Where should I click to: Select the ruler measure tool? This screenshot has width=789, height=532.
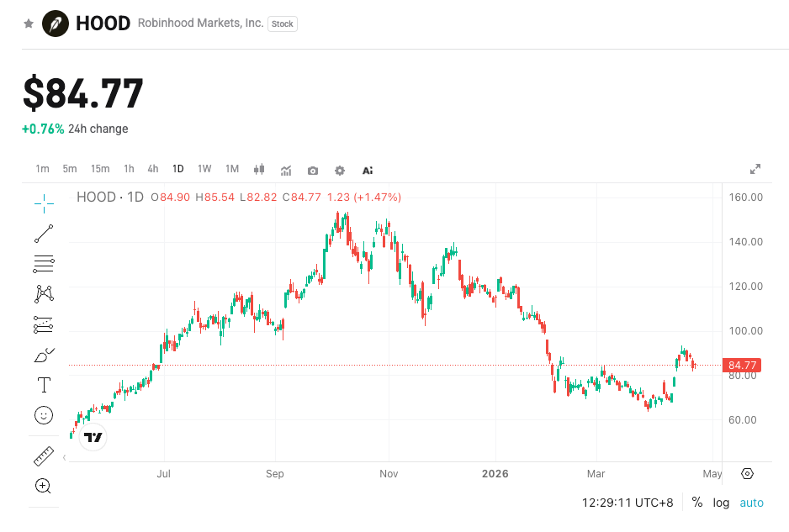pos(42,455)
